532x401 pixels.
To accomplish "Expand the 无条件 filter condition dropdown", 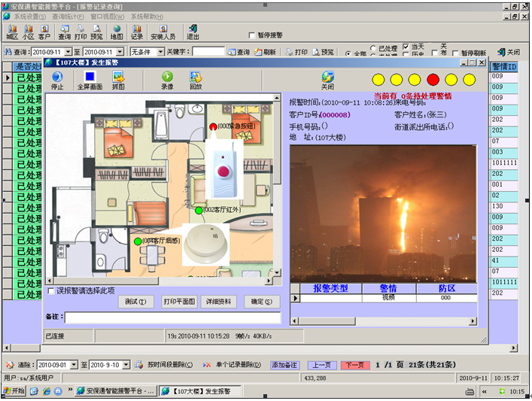I will [x=160, y=52].
